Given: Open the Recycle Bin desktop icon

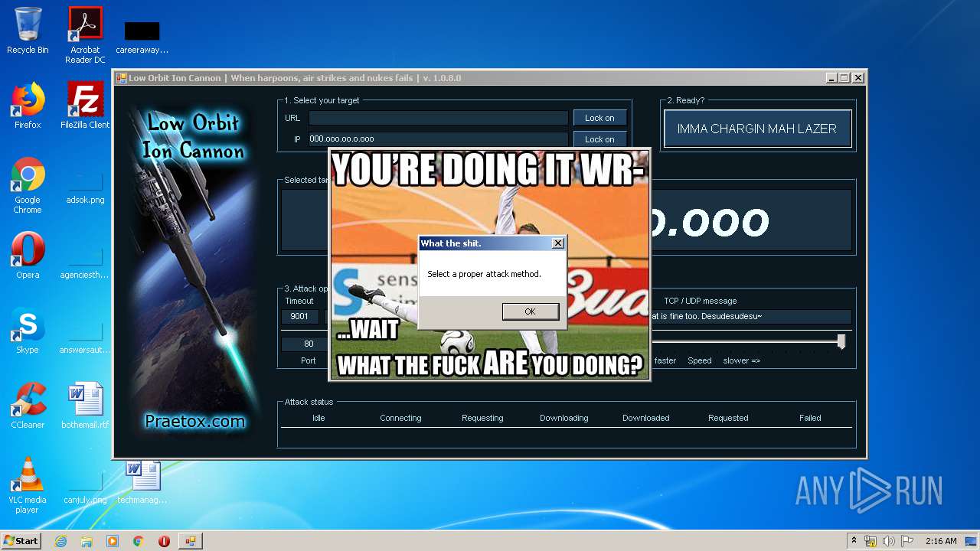Looking at the screenshot, I should tap(28, 31).
